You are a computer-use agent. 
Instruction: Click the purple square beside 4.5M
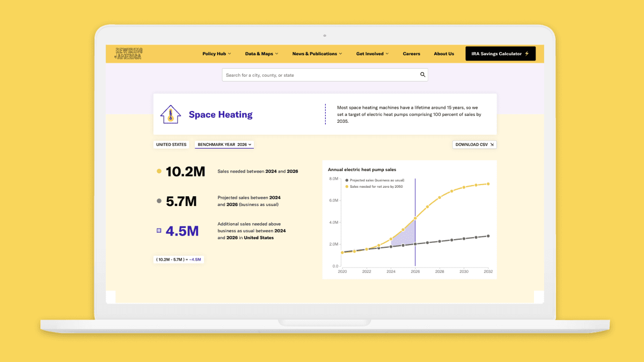coord(159,231)
